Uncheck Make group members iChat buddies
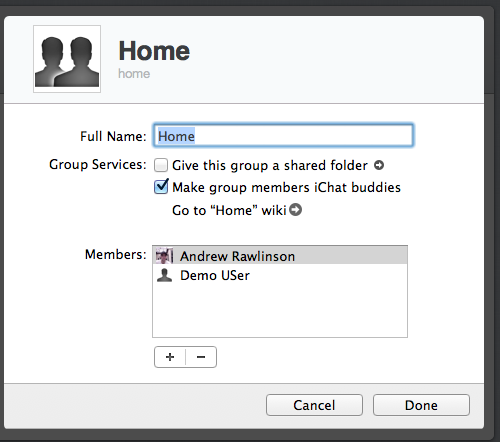The height and width of the screenshot is (442, 500). [x=161, y=187]
